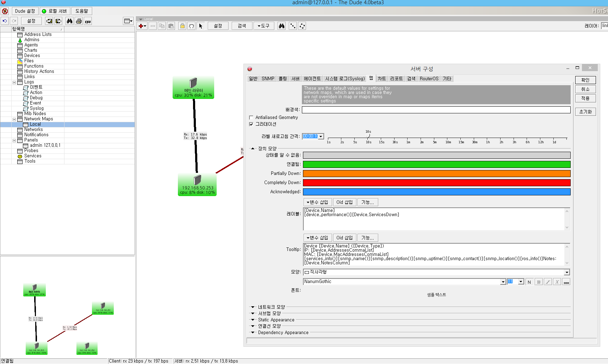Click the print icon in left toolbar
The image size is (608, 364).
pyautogui.click(x=79, y=21)
